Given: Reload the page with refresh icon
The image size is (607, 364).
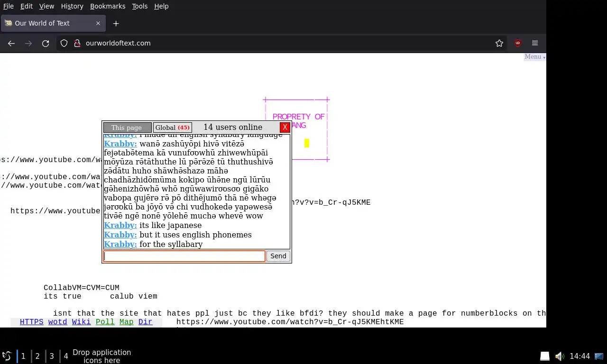Looking at the screenshot, I should pos(46,43).
